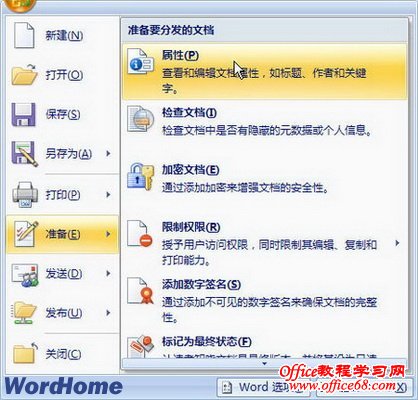Click the digital signature ribbon icon
This screenshot has height=400, width=418.
[141, 291]
